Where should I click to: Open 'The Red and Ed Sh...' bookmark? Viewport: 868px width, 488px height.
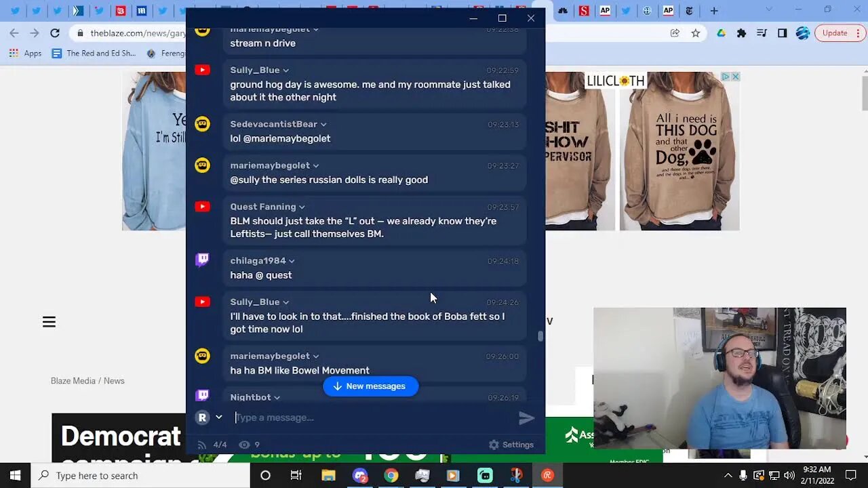(94, 54)
